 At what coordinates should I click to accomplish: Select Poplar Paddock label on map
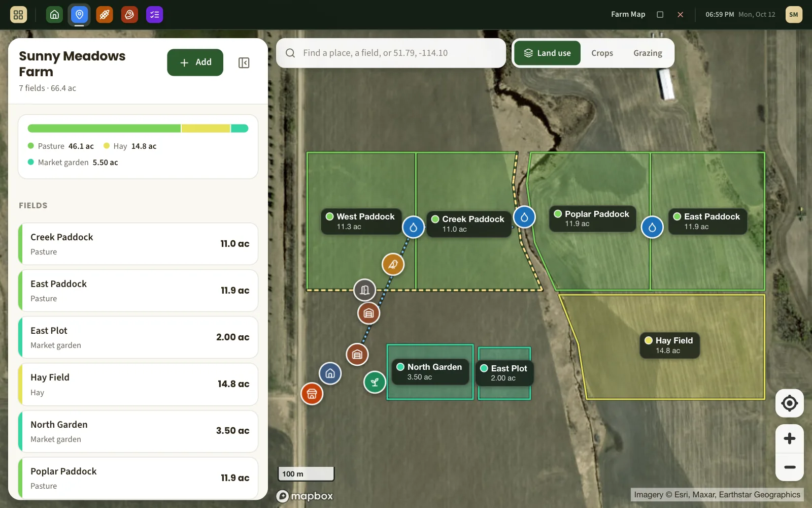coord(592,218)
